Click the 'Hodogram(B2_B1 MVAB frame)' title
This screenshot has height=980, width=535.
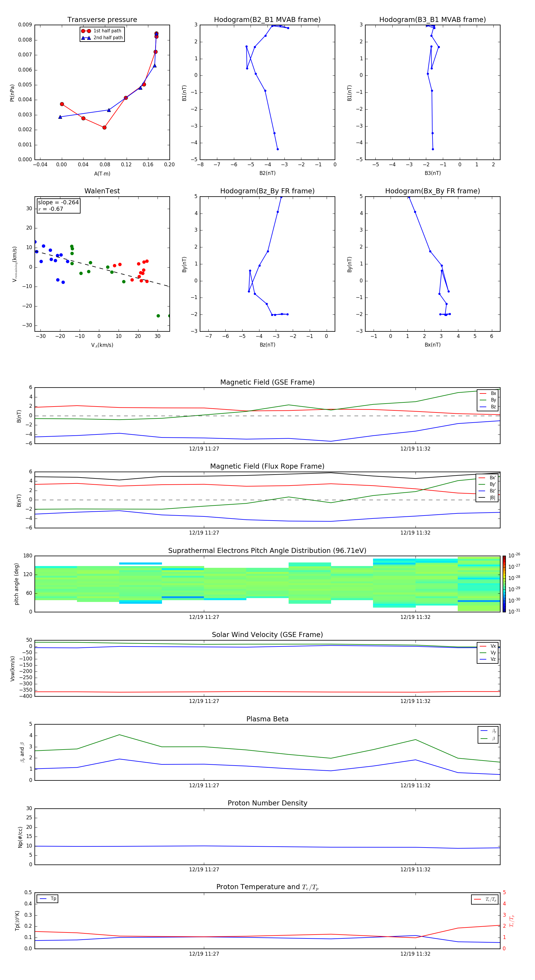pos(267,20)
